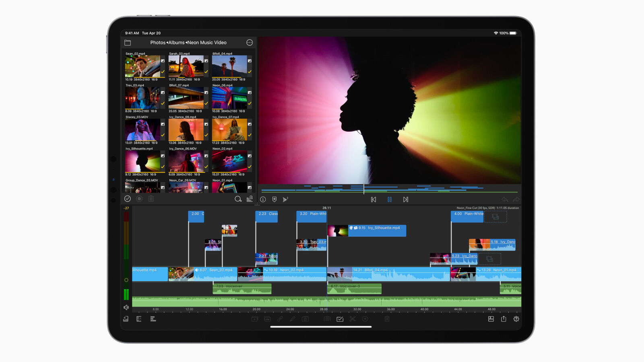Select the scissors split-clip tool
644x362 pixels.
click(x=353, y=319)
